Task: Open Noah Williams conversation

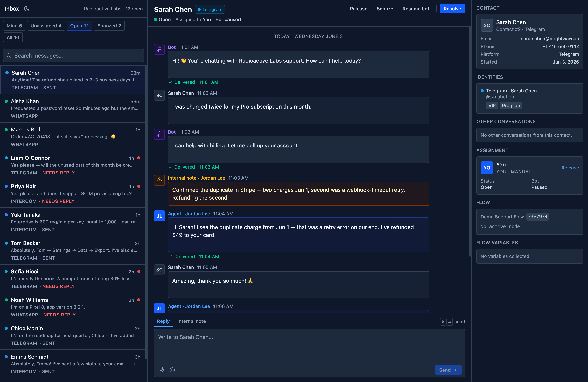Action: tap(73, 307)
